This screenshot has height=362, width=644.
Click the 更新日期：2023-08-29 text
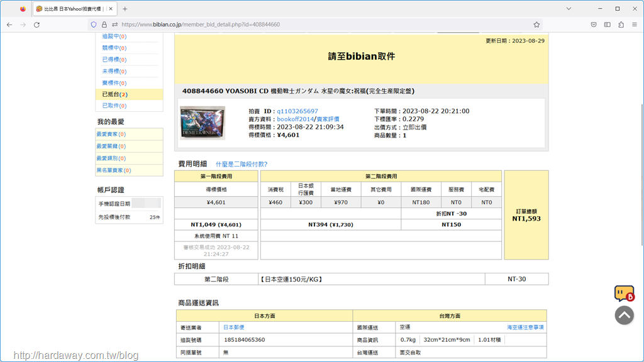515,41
